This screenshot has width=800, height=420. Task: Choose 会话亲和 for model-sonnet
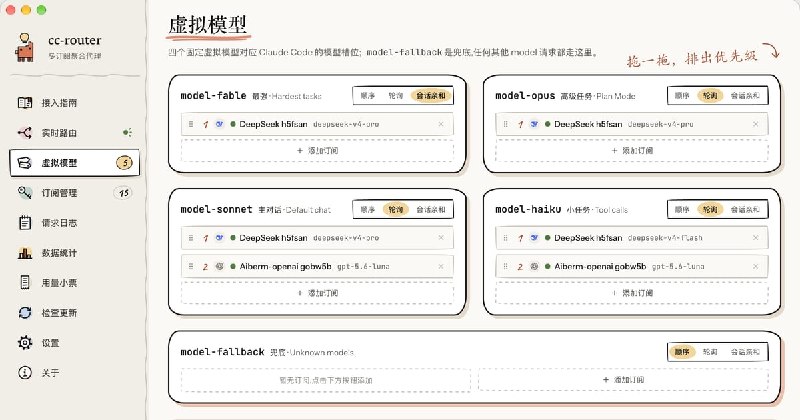click(x=431, y=210)
